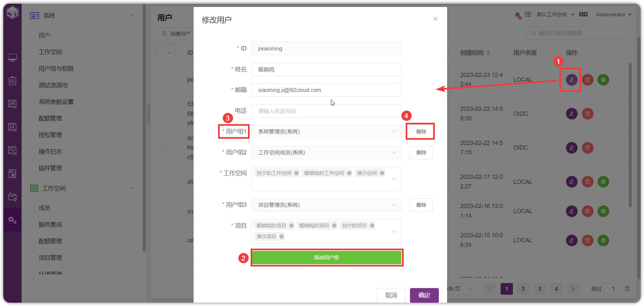Open 测试资源池 in the side menu
Image resolution: width=644 pixels, height=306 pixels.
tap(53, 85)
